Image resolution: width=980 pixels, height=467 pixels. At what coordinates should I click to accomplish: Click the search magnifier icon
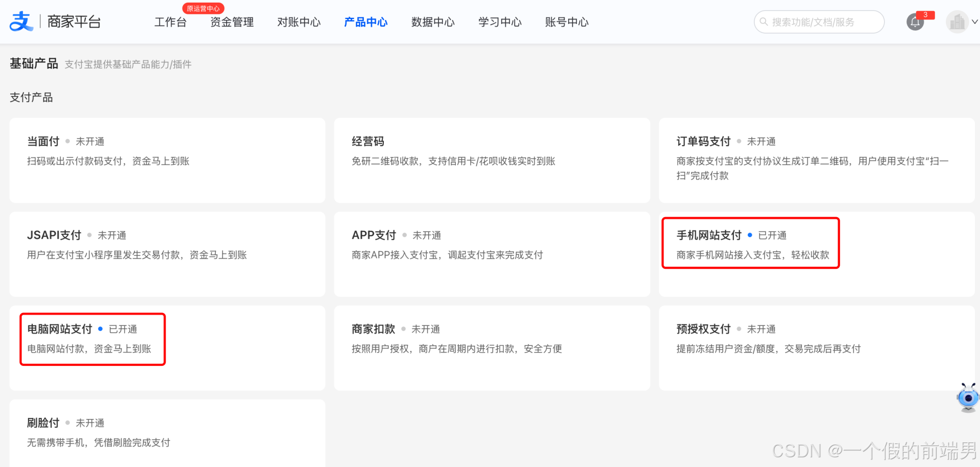point(764,22)
